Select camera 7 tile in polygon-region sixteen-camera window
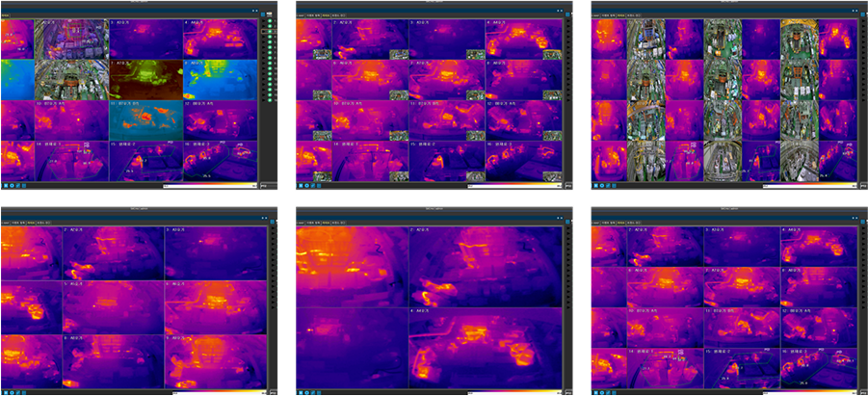Image resolution: width=868 pixels, height=396 pixels. pyautogui.click(x=743, y=287)
